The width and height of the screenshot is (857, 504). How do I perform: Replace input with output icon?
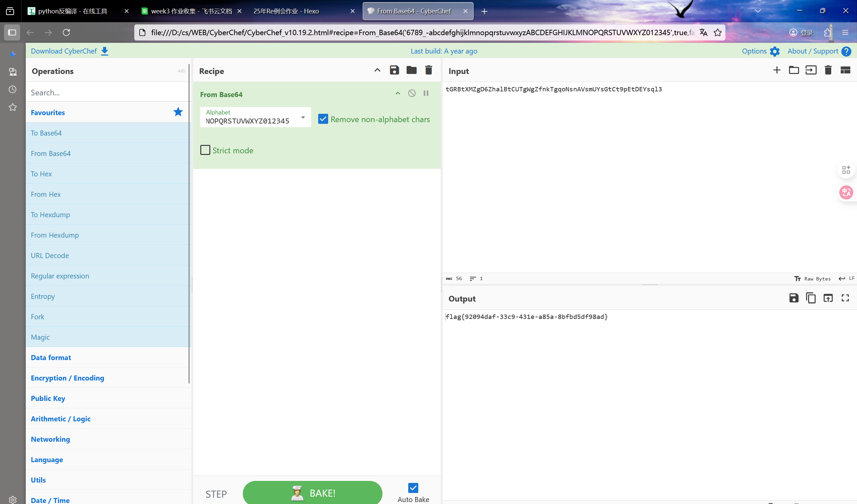[x=828, y=298]
